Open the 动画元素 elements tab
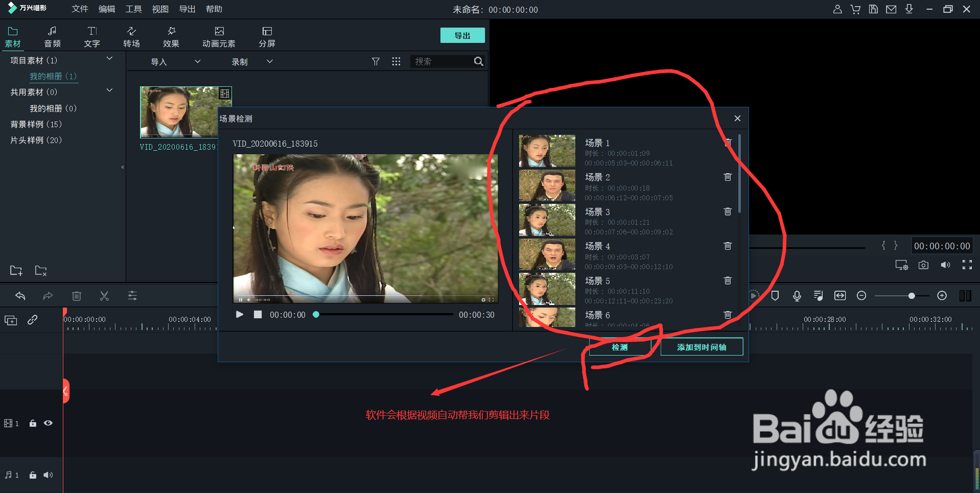The image size is (980, 493). (x=219, y=37)
